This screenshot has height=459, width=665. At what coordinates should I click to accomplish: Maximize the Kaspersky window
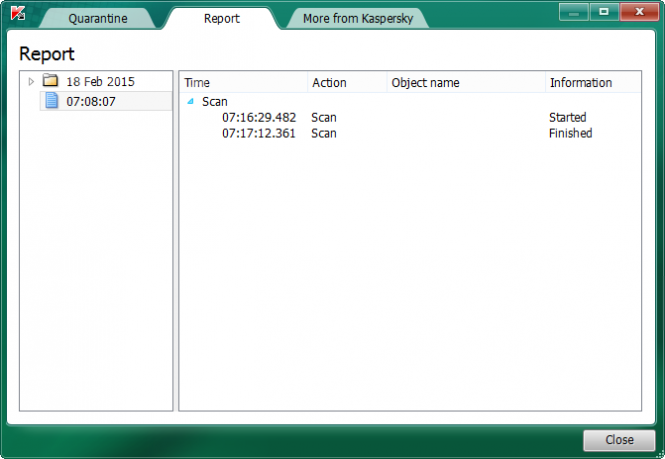pos(604,12)
